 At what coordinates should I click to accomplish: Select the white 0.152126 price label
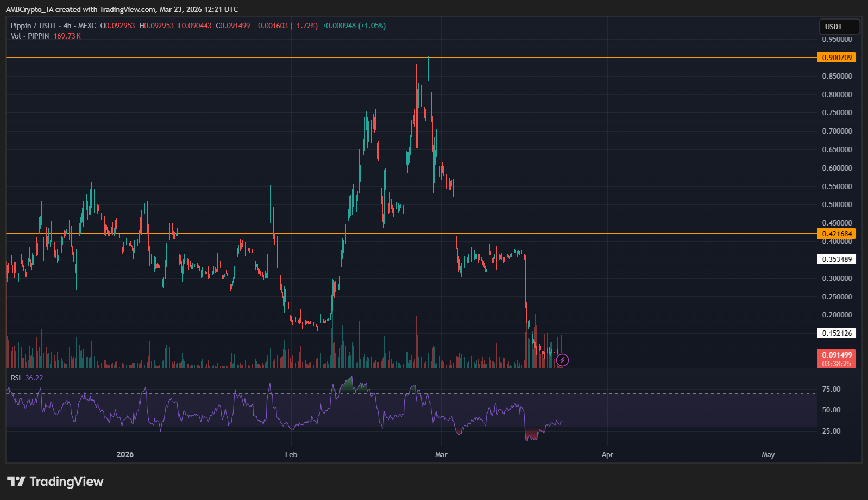pyautogui.click(x=836, y=333)
